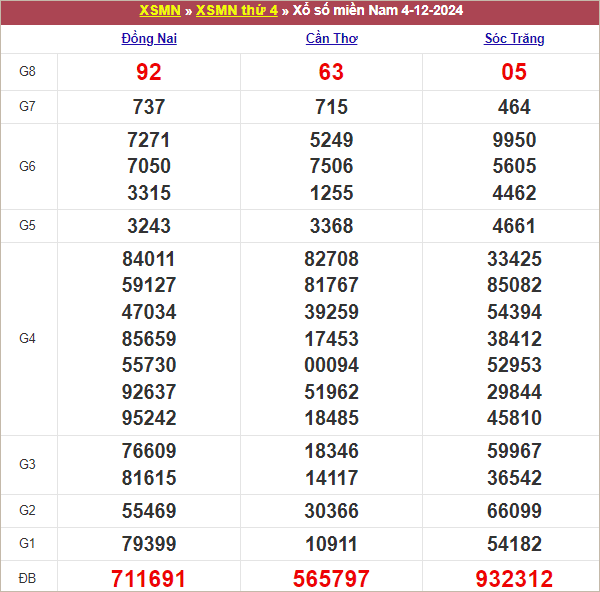Image resolution: width=600 pixels, height=592 pixels.
Task: Select the G5 number 3368
Action: pyautogui.click(x=331, y=226)
